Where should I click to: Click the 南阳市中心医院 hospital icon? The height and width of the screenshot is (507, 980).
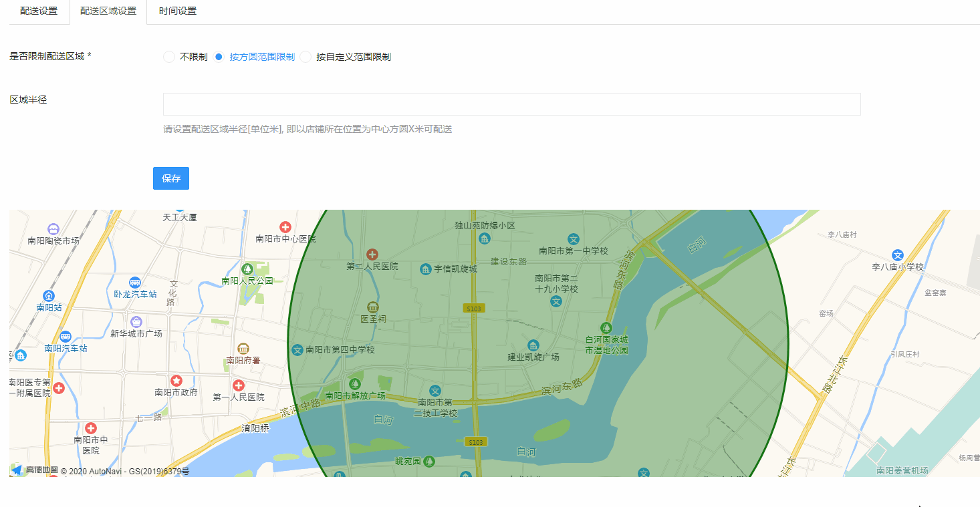point(285,227)
